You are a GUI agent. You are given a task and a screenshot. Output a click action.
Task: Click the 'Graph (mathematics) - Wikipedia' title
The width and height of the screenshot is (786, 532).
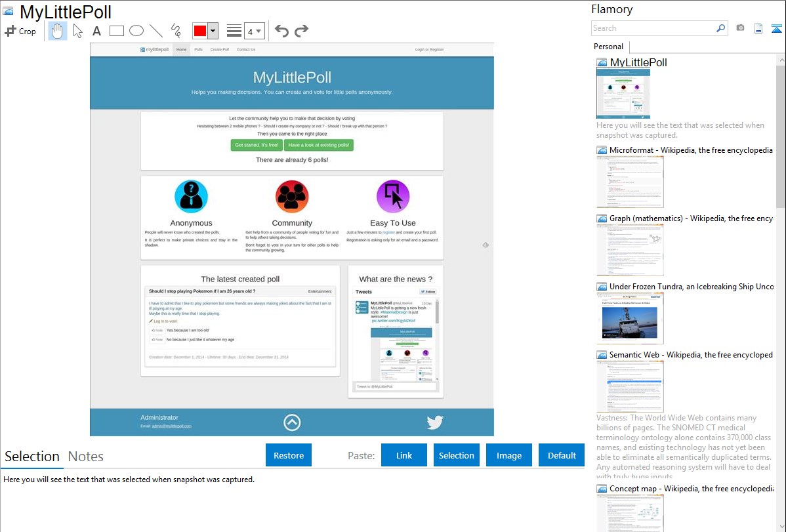692,218
